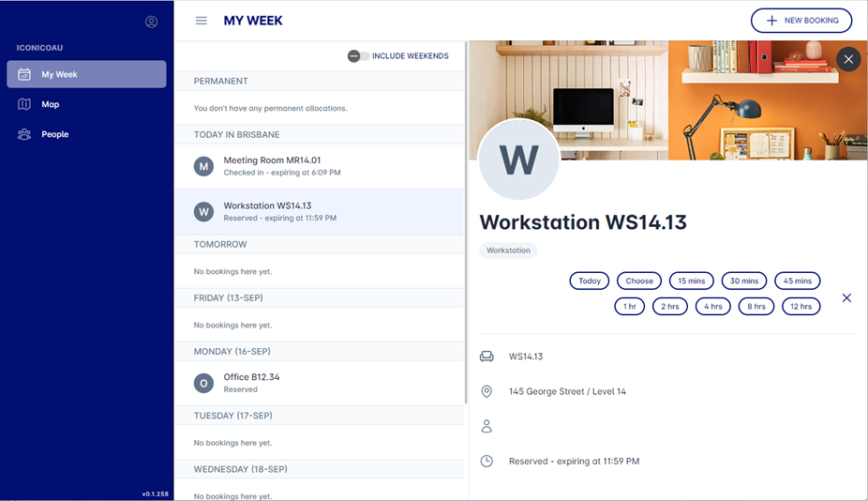Click the W avatar in the Workstation list row
Image resolution: width=868 pixels, height=501 pixels.
(203, 212)
